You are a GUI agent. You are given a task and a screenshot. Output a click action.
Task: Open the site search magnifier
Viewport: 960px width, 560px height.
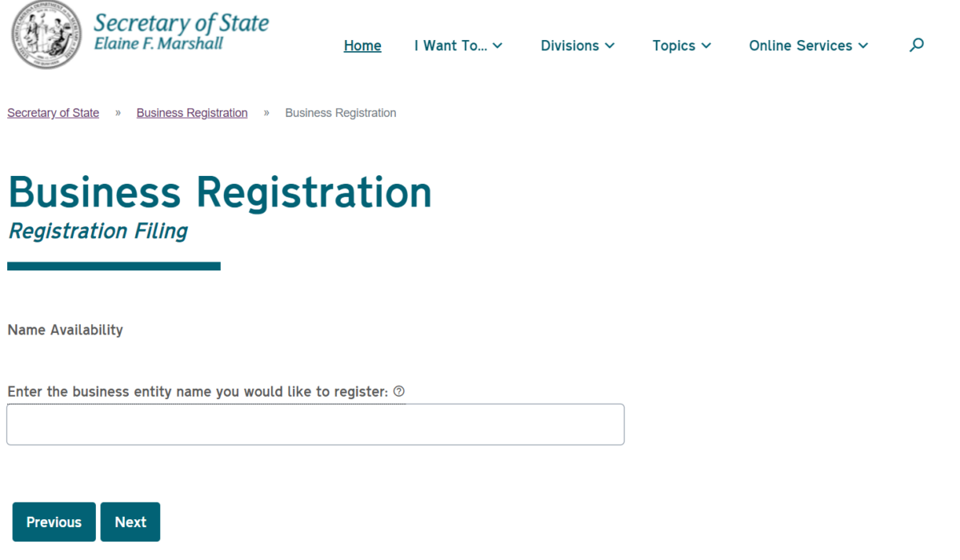pos(916,46)
